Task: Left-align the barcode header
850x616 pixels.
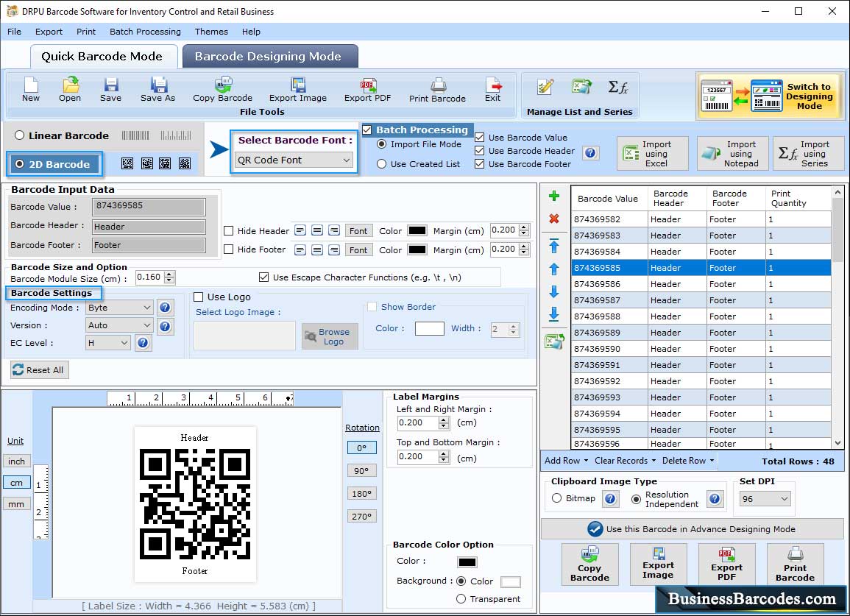Action: pos(300,231)
